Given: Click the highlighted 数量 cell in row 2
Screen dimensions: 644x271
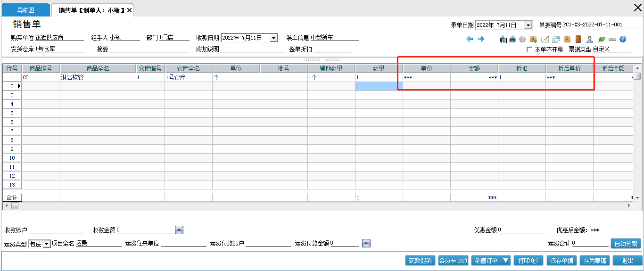Looking at the screenshot, I should coord(379,86).
